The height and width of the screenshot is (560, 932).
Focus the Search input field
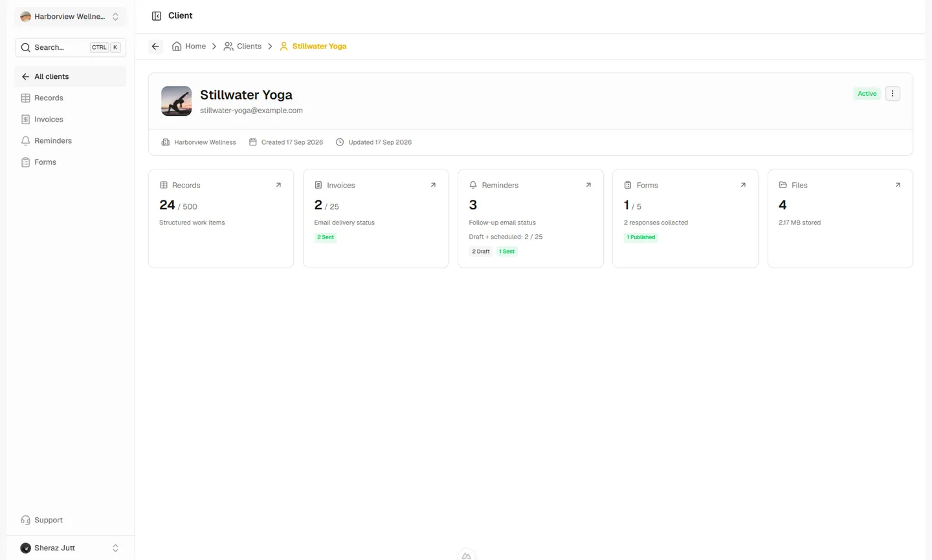(71, 47)
